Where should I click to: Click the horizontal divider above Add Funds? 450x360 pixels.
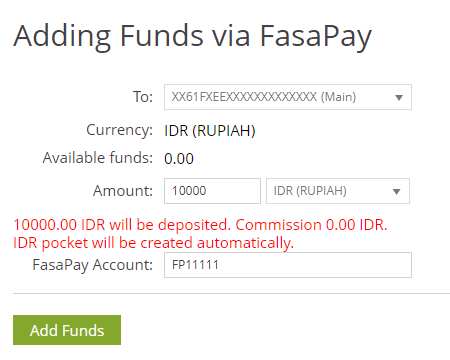coord(231,294)
